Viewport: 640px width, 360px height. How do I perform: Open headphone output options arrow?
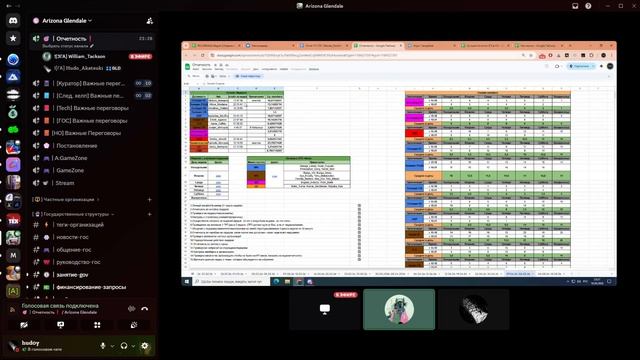(x=133, y=346)
